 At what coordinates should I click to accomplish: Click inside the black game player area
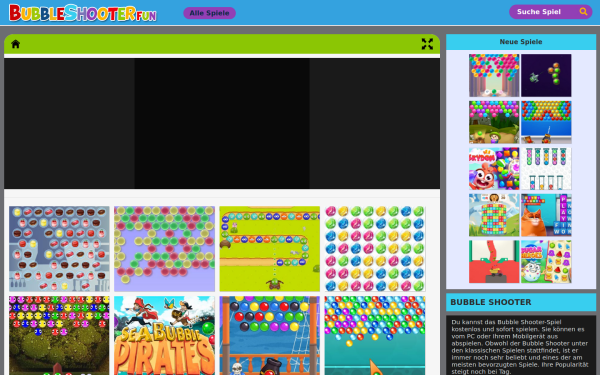tap(222, 123)
